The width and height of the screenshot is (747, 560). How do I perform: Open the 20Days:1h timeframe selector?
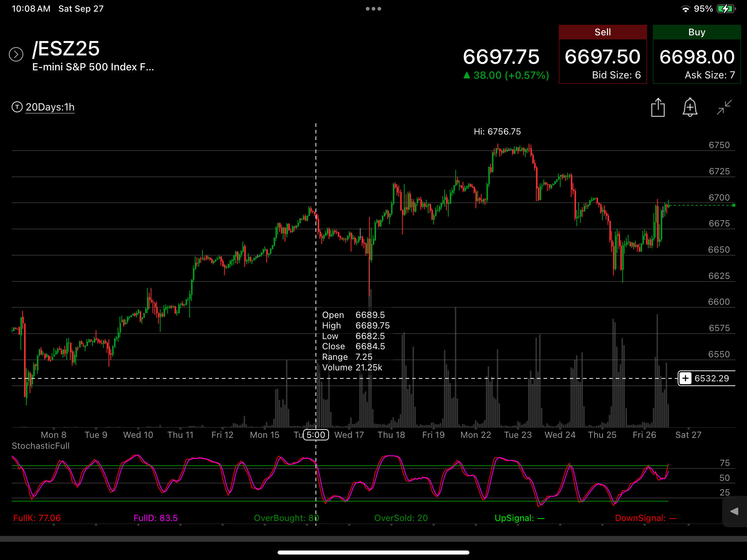pyautogui.click(x=50, y=107)
